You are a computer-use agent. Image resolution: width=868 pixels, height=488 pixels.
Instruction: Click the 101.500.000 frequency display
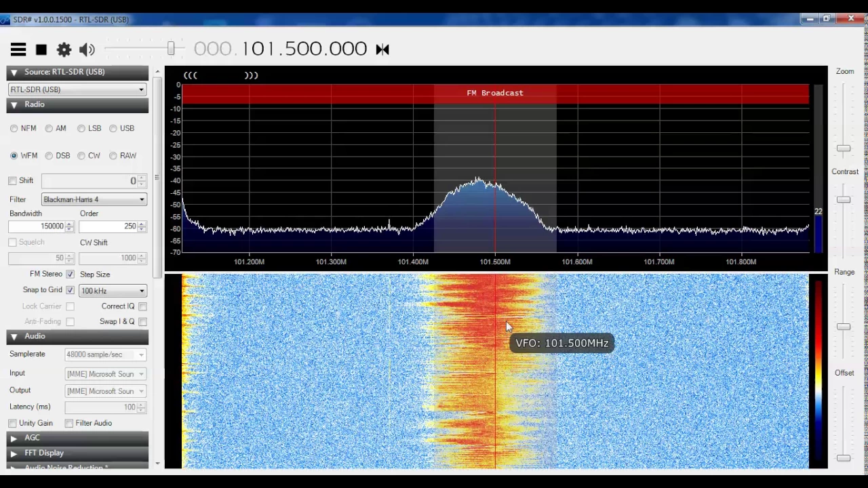click(281, 49)
